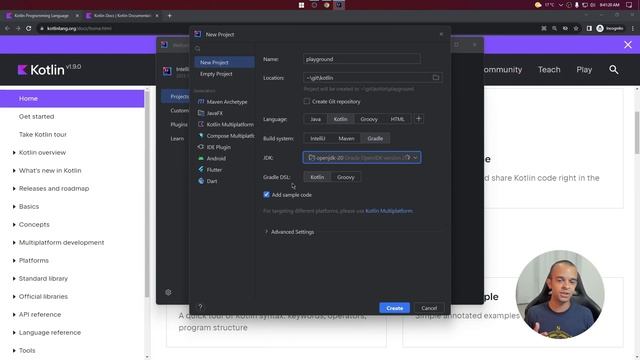This screenshot has width=640, height=360.
Task: Select the Dart generator
Action: point(208,181)
